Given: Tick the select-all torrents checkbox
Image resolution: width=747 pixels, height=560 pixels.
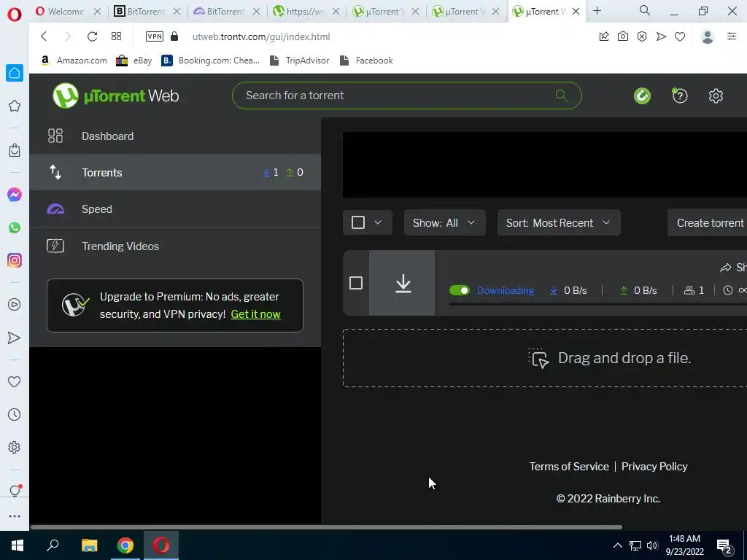Looking at the screenshot, I should [x=357, y=222].
